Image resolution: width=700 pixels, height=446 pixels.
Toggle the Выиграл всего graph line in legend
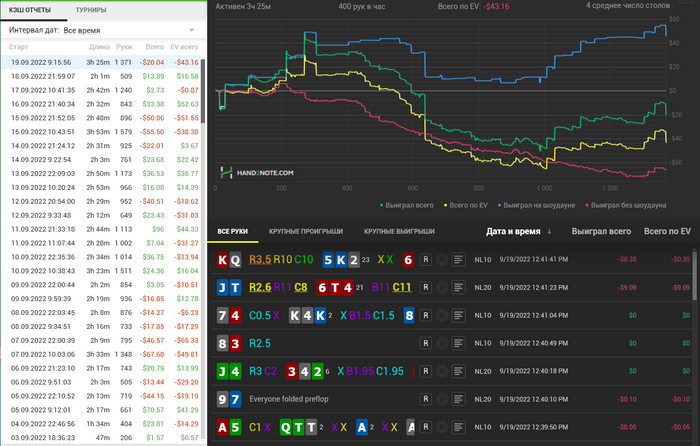point(406,205)
